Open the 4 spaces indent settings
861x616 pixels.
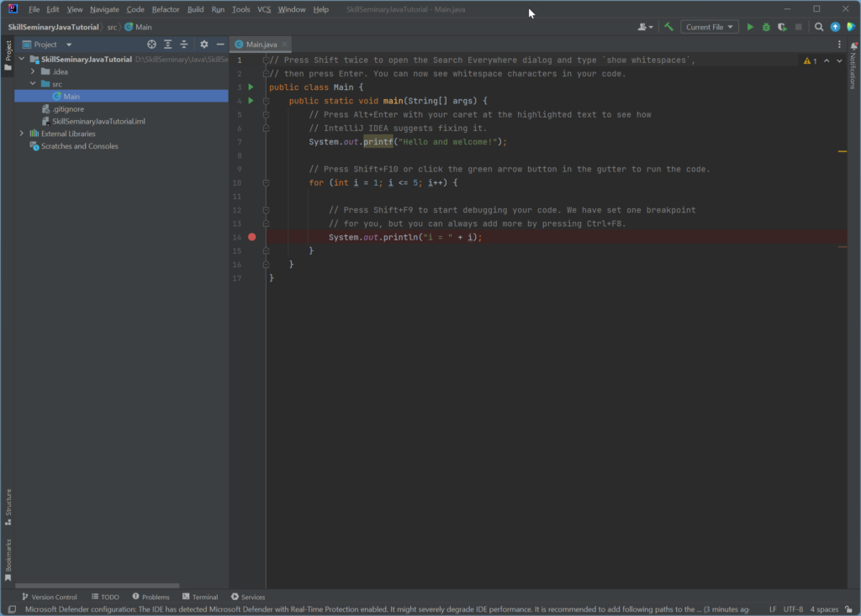[824, 609]
